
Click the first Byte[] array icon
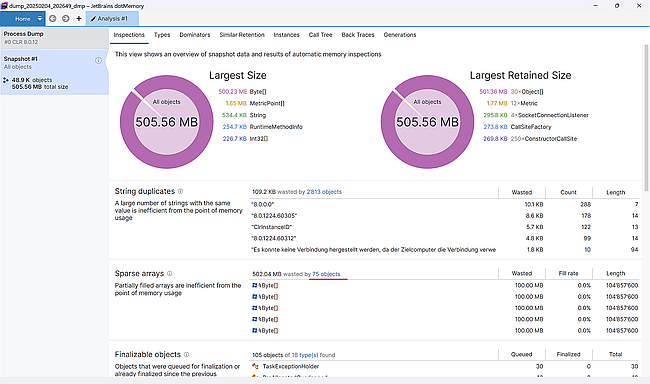tap(255, 285)
